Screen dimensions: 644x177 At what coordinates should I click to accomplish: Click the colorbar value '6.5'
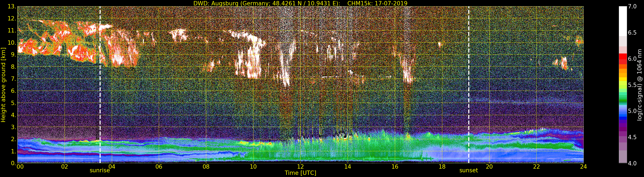point(632,33)
